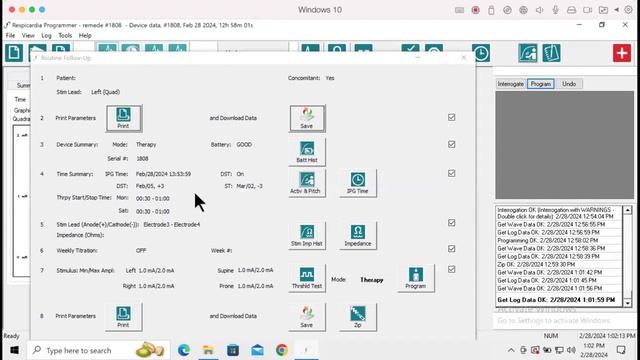
Task: Open the Log menu
Action: pos(47,36)
